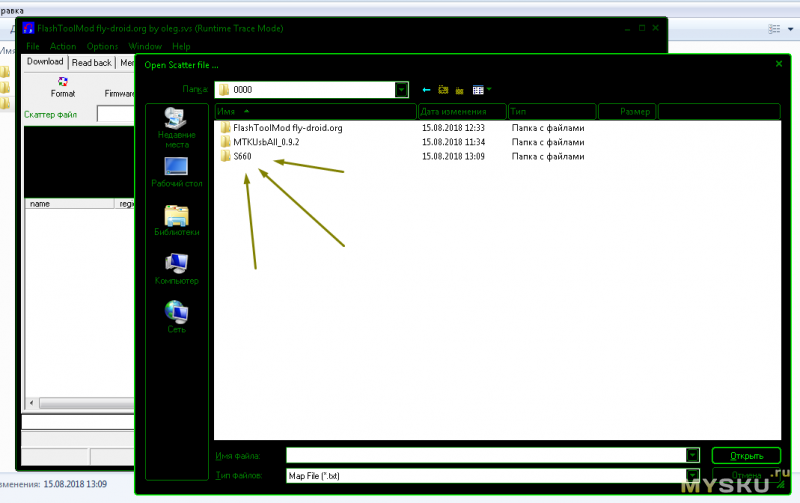Maximize the FlashToolMod window
This screenshot has width=800, height=503.
coord(642,28)
